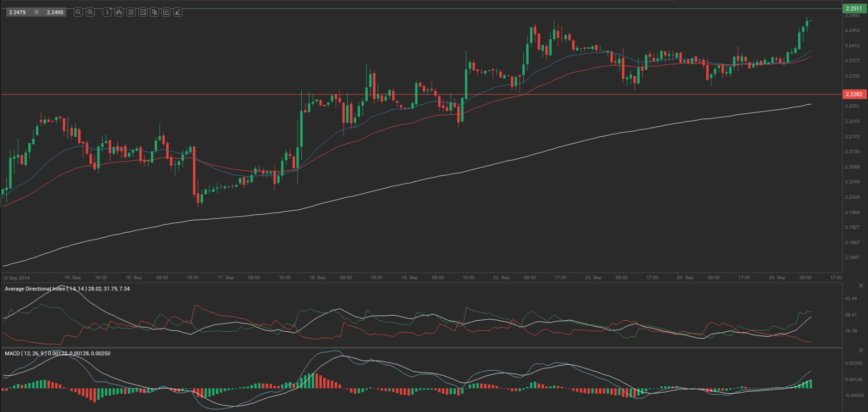Select the drawing edit tool icon
868x412 pixels.
[x=166, y=12]
